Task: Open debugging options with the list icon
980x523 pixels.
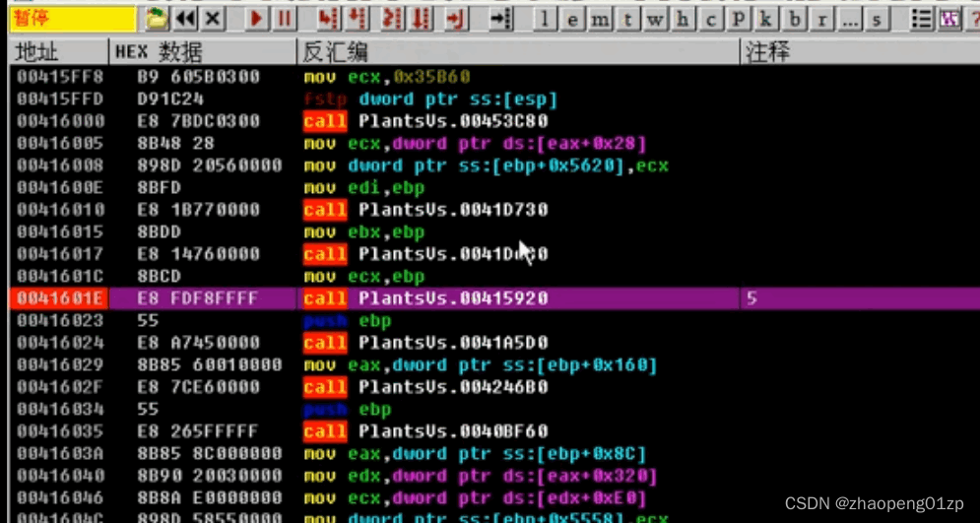Action: 921,20
